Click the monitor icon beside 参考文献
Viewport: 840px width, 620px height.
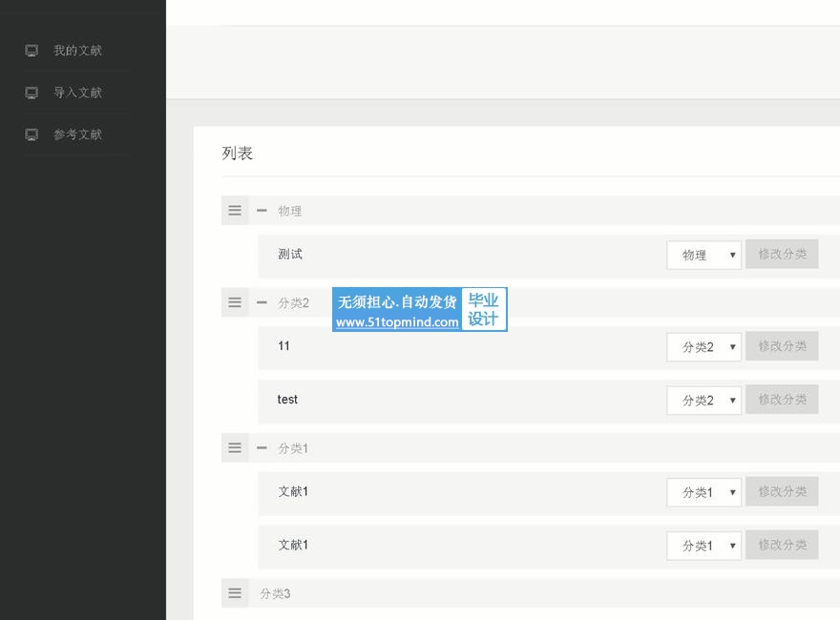click(x=31, y=134)
